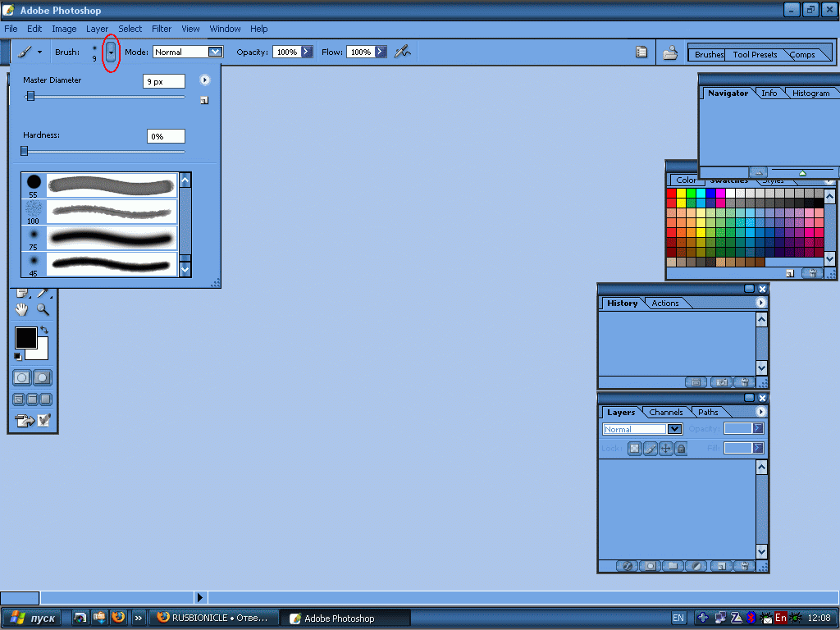Delete current state in History panel

pos(745,382)
